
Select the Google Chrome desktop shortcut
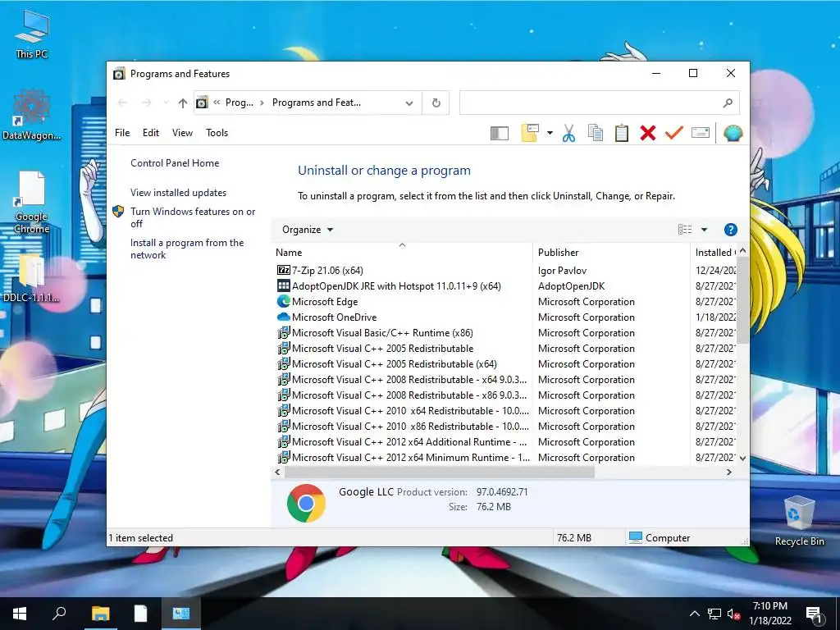coord(32,203)
